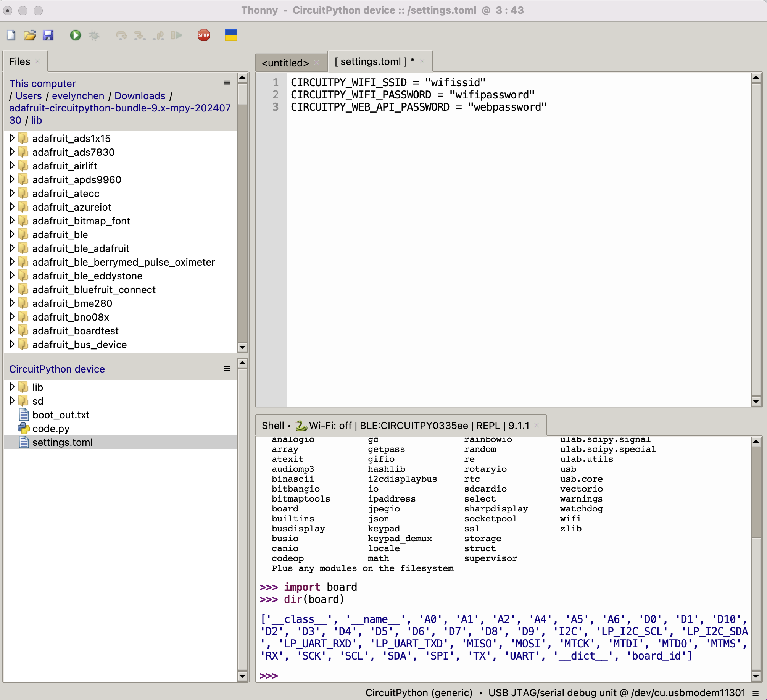Expand device sd folder
767x700 pixels.
[x=12, y=401]
